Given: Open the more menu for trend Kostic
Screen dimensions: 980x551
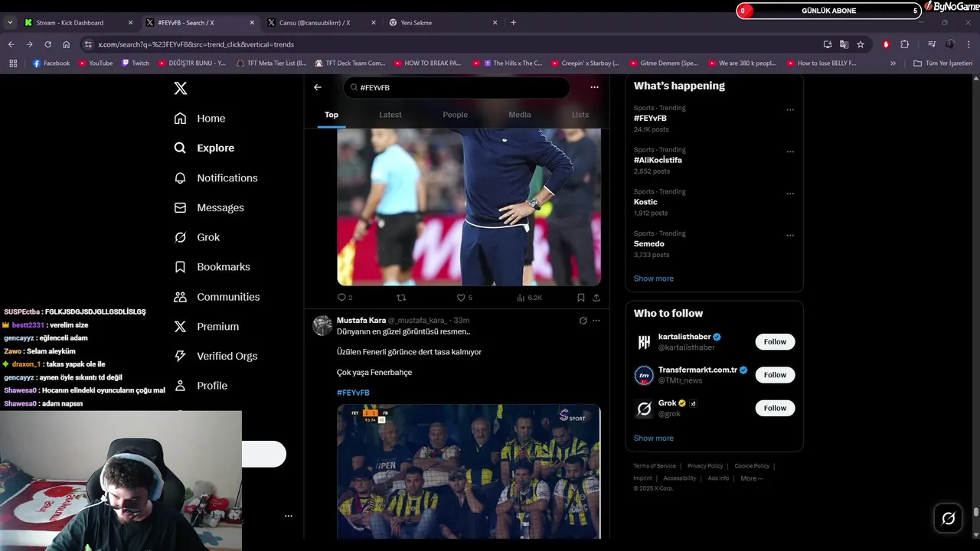Looking at the screenshot, I should pyautogui.click(x=790, y=194).
